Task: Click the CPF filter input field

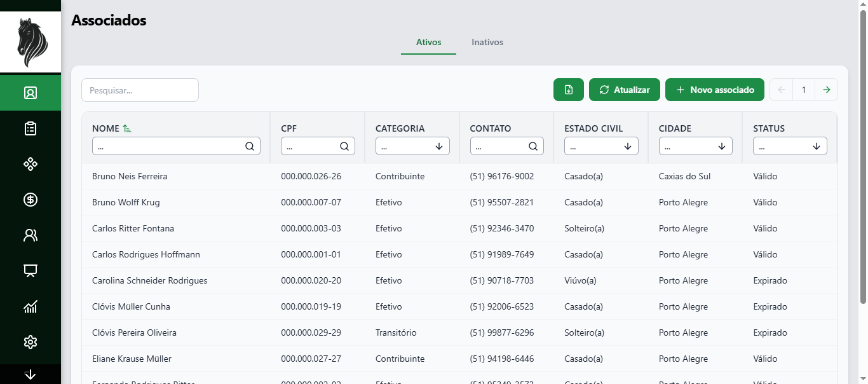Action: (318, 146)
